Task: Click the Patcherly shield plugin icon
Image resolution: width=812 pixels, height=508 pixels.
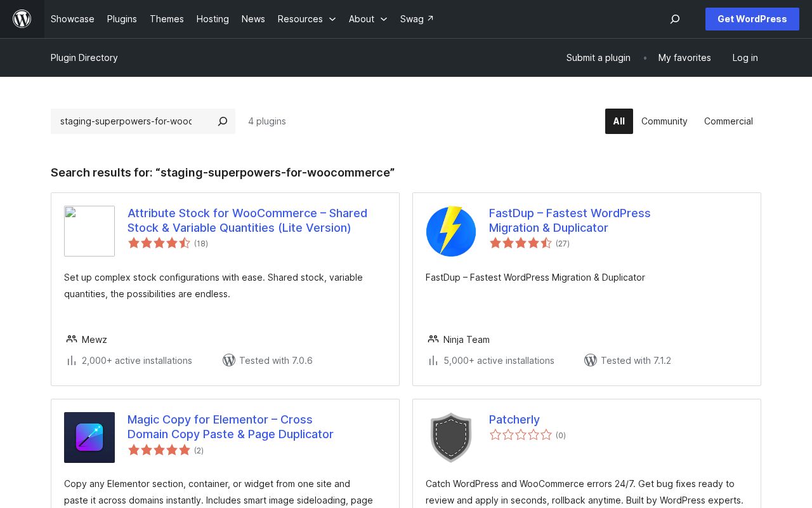Action: coord(451,438)
